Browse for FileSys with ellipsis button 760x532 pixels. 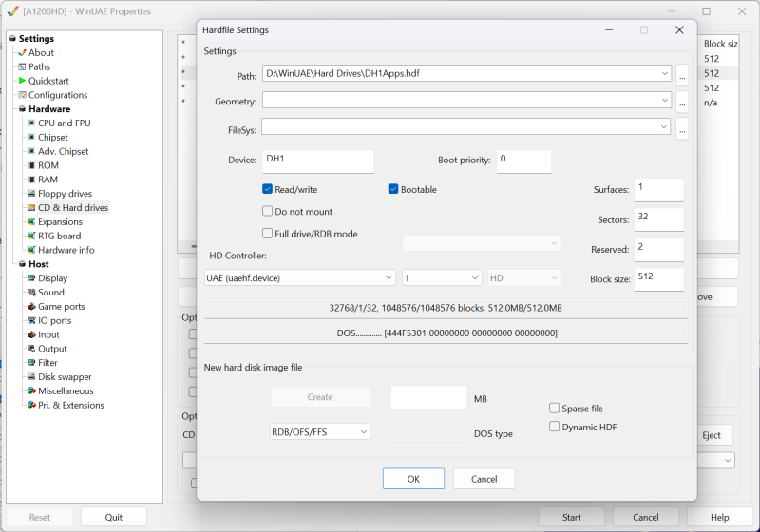pos(682,129)
